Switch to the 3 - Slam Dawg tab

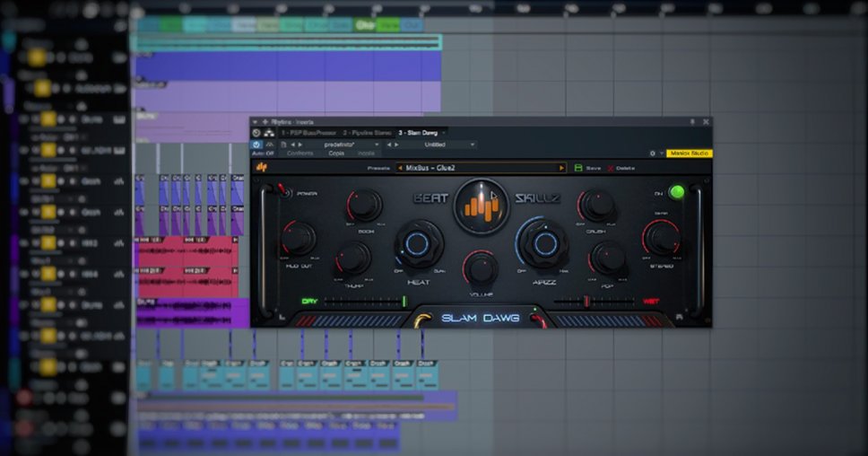tap(420, 133)
